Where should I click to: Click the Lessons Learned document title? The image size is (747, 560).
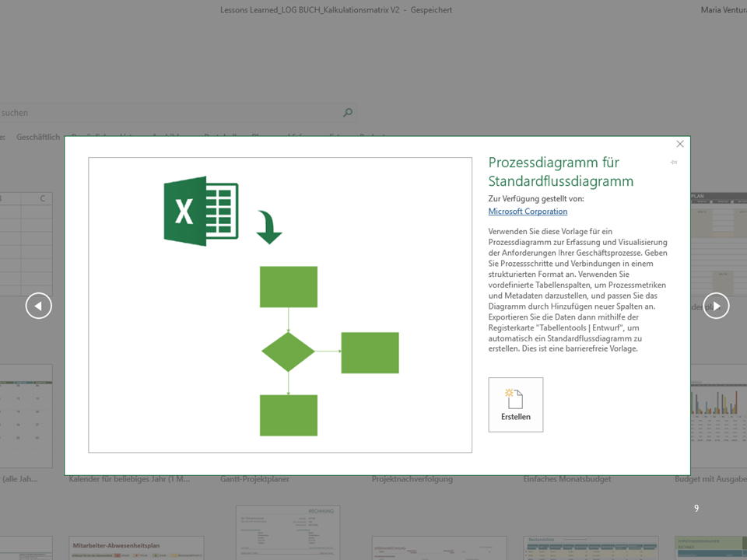[x=310, y=10]
